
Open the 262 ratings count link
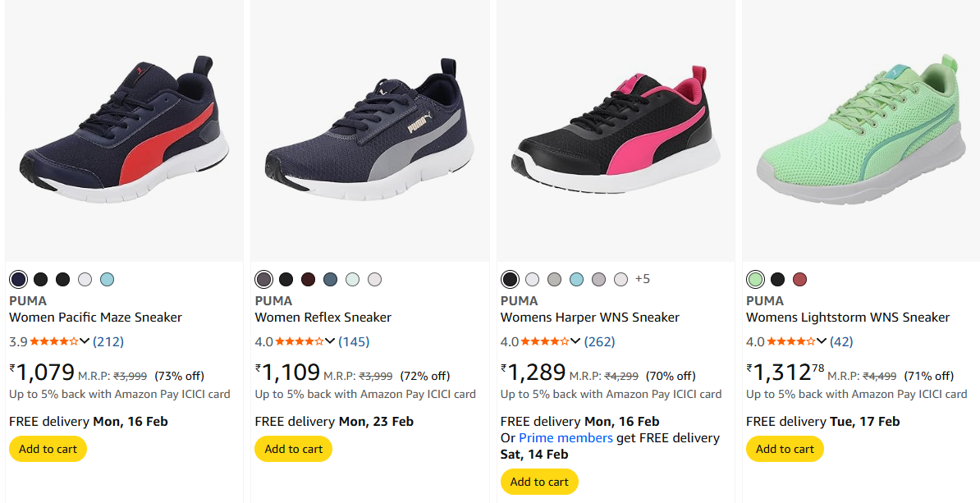[x=599, y=341]
